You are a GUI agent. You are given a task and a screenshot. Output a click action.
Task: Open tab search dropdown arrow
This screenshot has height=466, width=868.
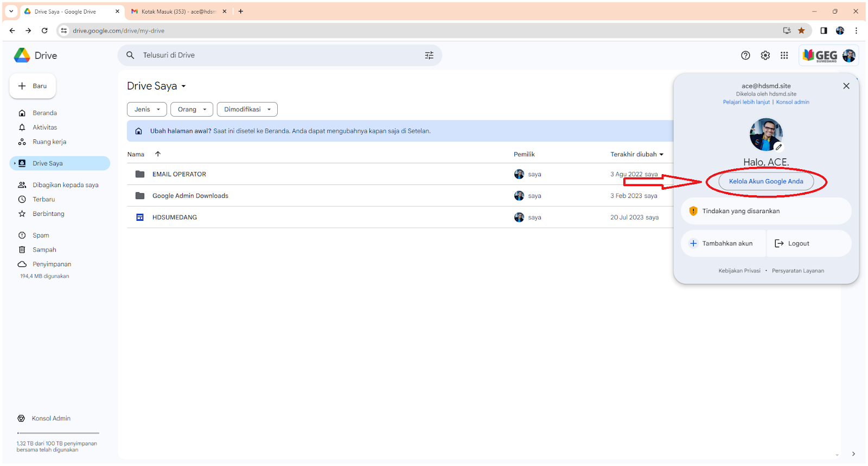(11, 11)
